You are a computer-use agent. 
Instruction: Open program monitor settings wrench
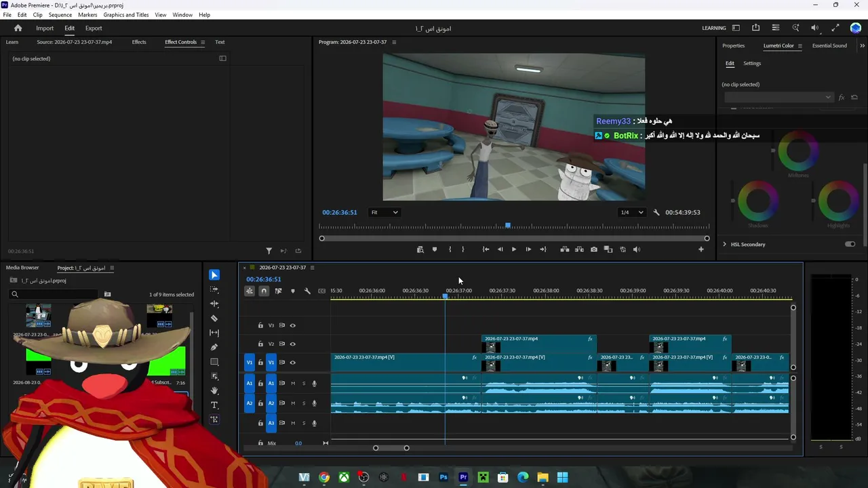[656, 212]
